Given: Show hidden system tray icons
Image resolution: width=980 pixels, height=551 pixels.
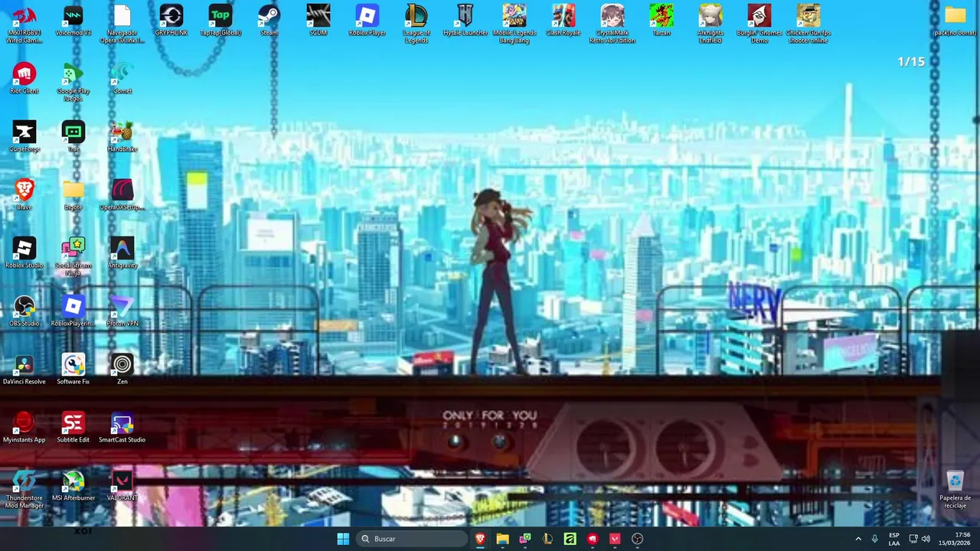Looking at the screenshot, I should 857,539.
